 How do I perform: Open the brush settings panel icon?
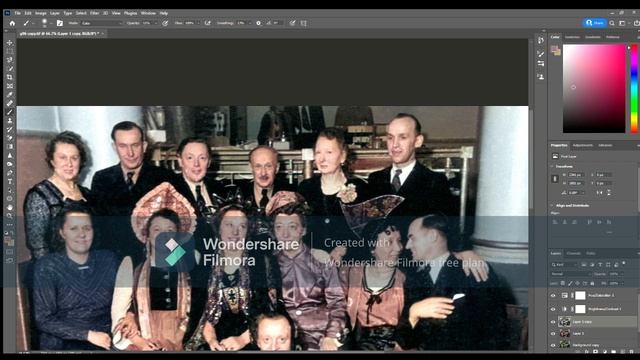coord(60,23)
